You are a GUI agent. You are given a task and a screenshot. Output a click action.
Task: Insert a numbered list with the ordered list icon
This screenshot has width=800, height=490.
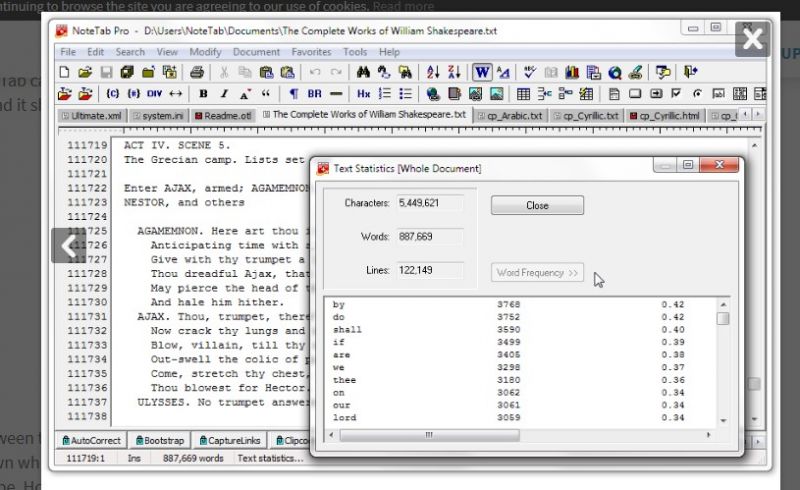(x=385, y=94)
